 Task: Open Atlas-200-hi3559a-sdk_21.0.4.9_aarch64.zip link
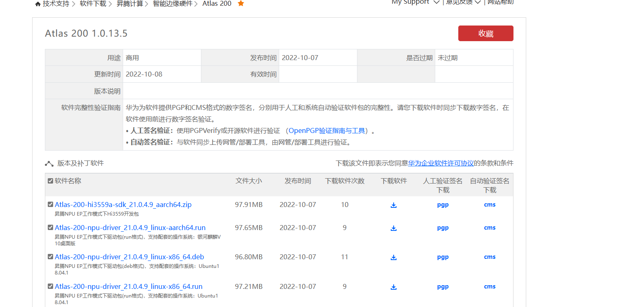click(x=123, y=205)
